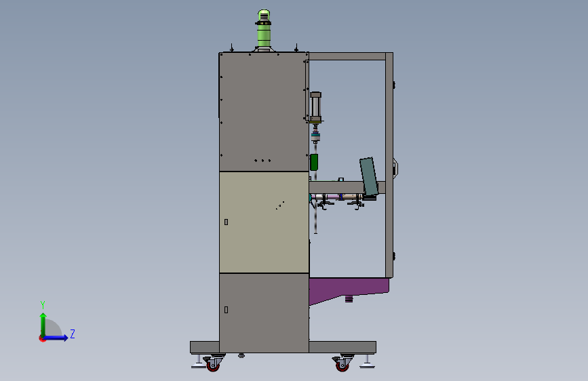Click the red X axis dot on the triad
This screenshot has height=381, width=588.
coord(42,339)
